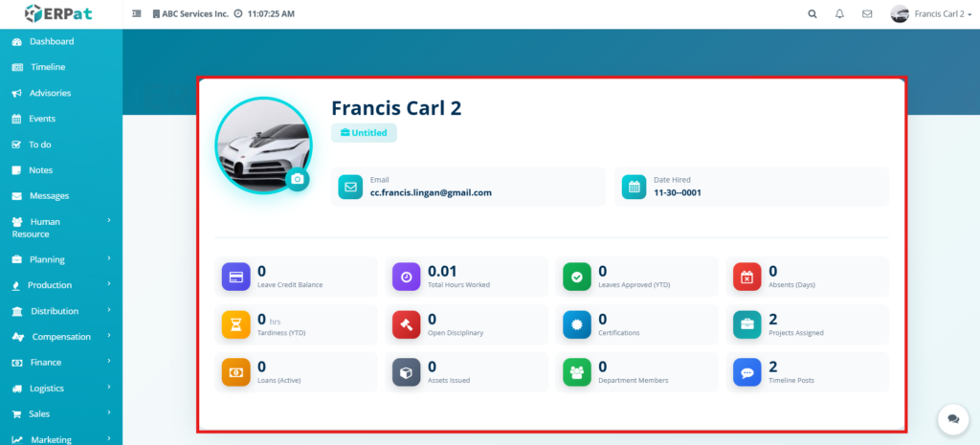Open the chat bubble floating button
Viewport: 980px width, 445px height.
(952, 418)
